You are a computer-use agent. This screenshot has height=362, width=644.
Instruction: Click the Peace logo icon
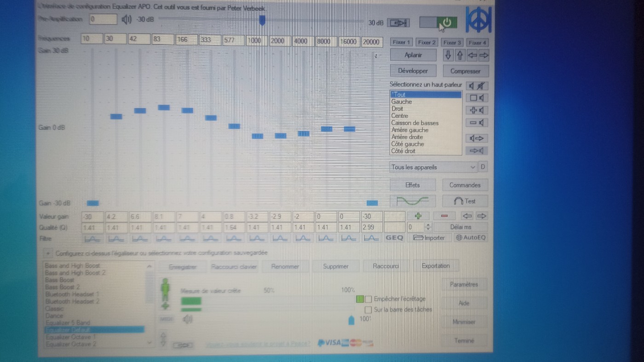[479, 20]
